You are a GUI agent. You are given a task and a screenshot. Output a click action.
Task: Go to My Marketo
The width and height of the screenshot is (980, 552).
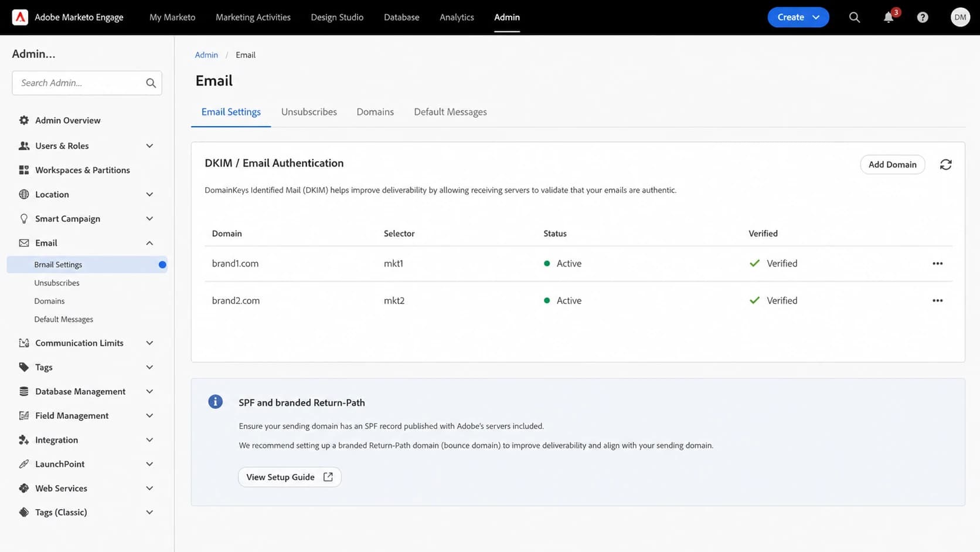coord(172,17)
